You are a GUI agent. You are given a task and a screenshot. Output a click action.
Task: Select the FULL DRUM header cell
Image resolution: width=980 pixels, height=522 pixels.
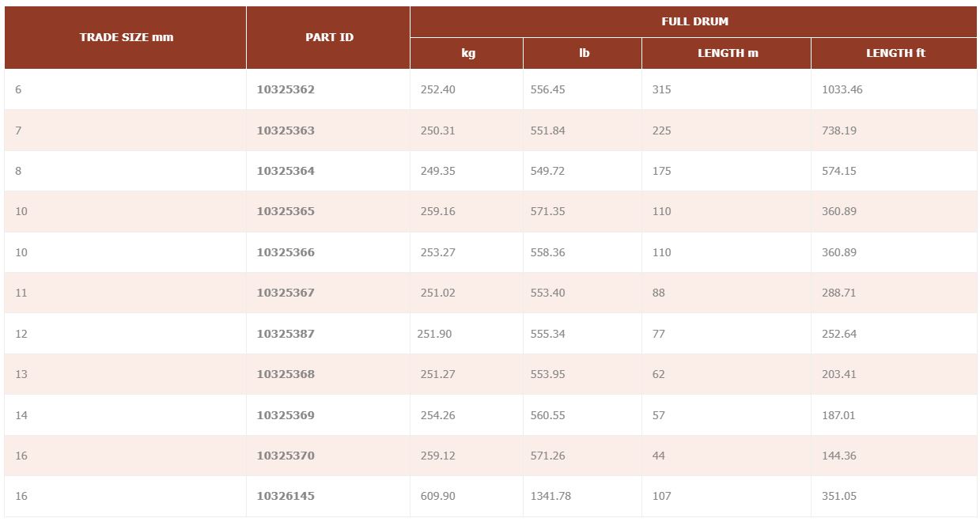coord(694,21)
